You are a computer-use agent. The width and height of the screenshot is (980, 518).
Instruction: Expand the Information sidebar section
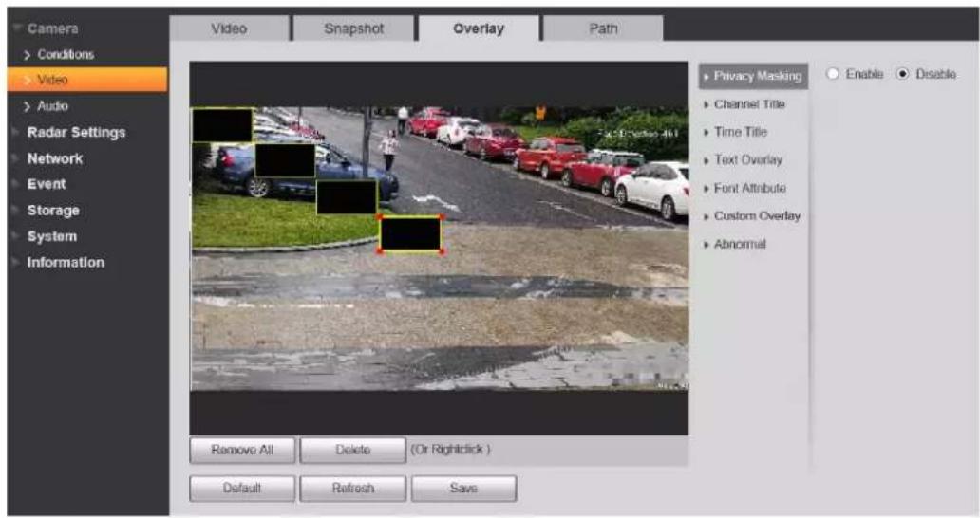click(65, 262)
